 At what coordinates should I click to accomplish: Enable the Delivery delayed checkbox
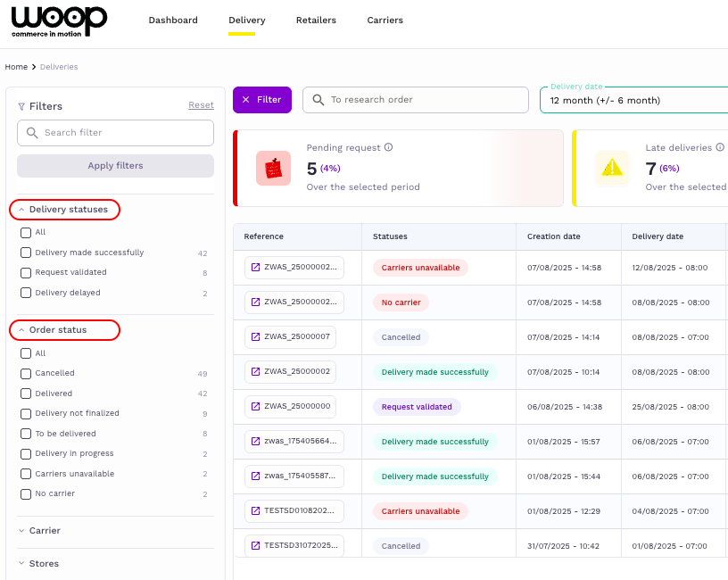26,293
